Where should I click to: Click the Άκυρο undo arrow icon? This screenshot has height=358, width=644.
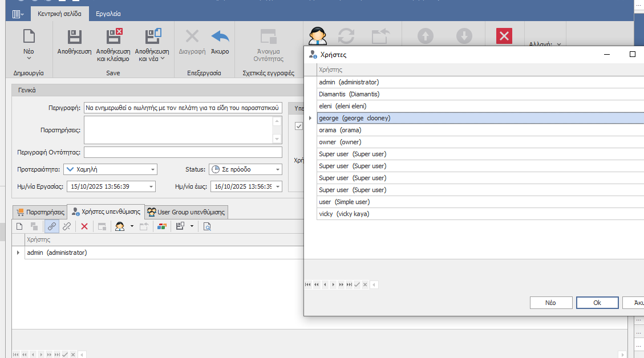(220, 38)
